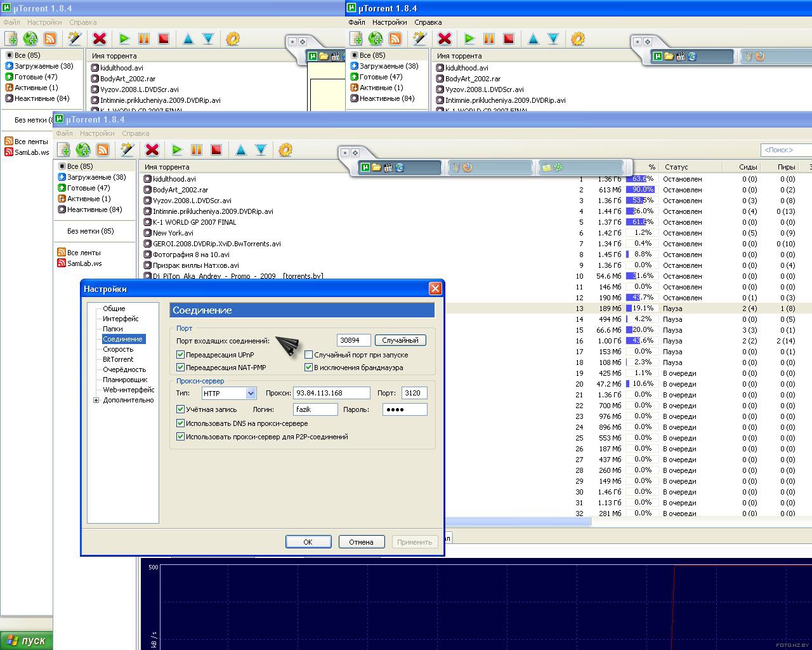Screen dimensions: 812x650
Task: Click Create New Torrent wand, top-right window
Action: coord(420,39)
